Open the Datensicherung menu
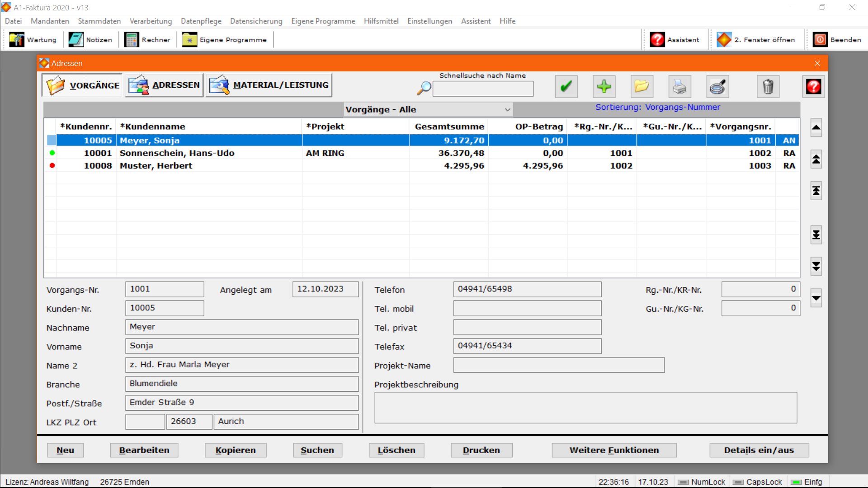Viewport: 868px width, 488px height. pyautogui.click(x=256, y=21)
